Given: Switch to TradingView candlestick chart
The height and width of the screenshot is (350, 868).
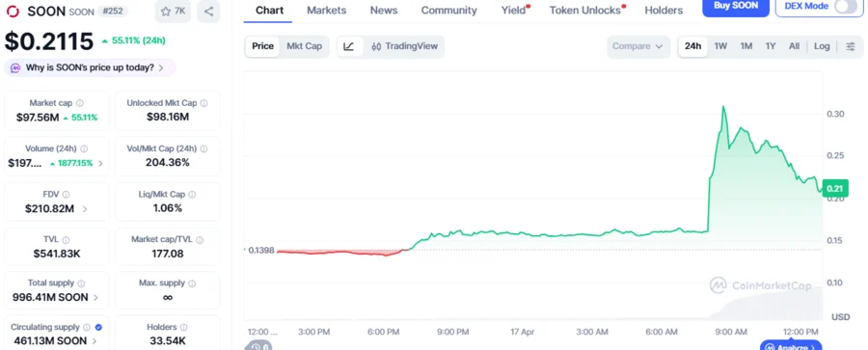Looking at the screenshot, I should tap(405, 46).
